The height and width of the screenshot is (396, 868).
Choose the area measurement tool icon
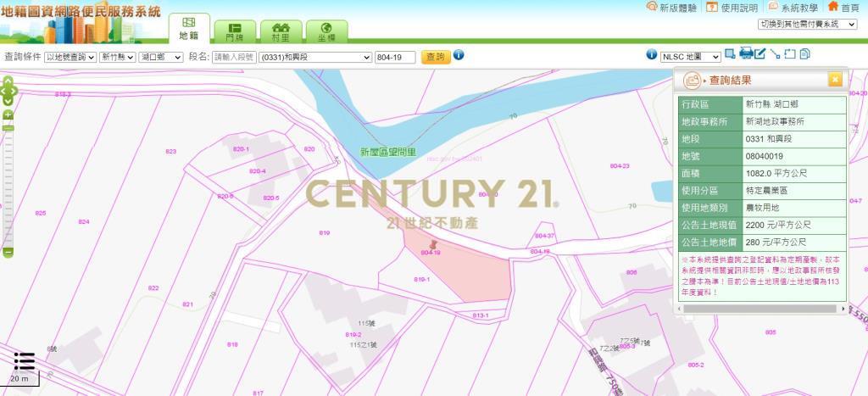[789, 54]
